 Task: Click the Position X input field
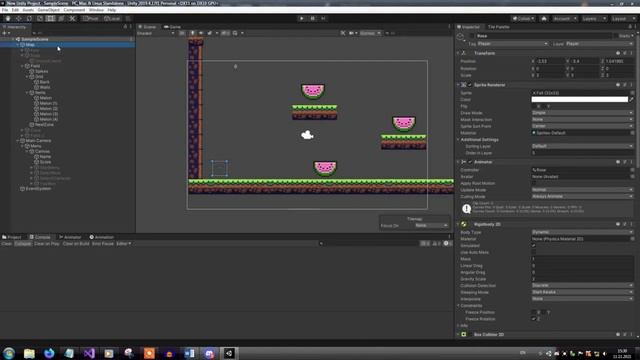click(x=550, y=61)
